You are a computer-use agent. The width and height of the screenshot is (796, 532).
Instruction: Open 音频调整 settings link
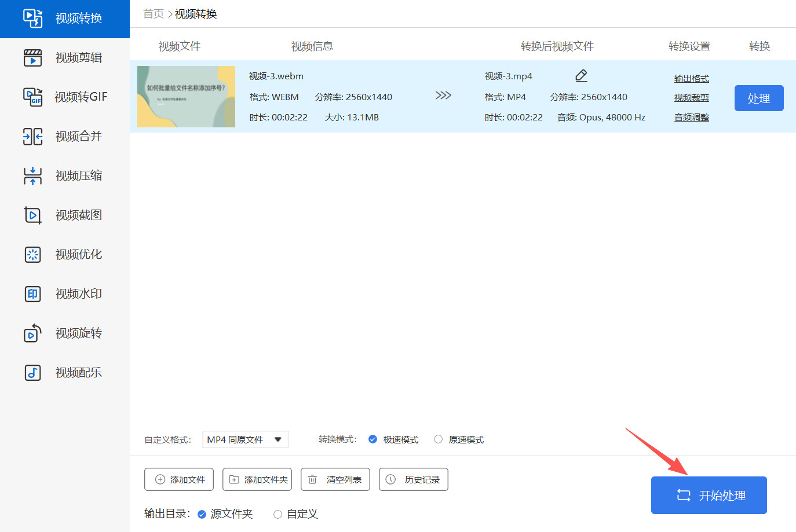(x=692, y=118)
